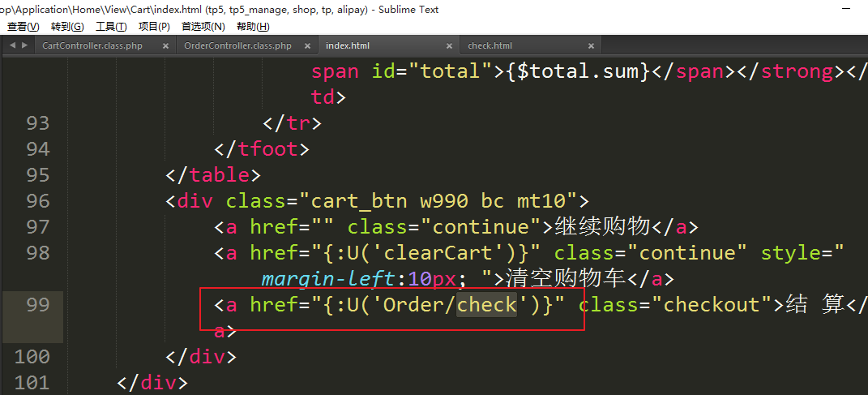Open the 首选项(N) menu
The width and height of the screenshot is (868, 395).
pyautogui.click(x=203, y=27)
